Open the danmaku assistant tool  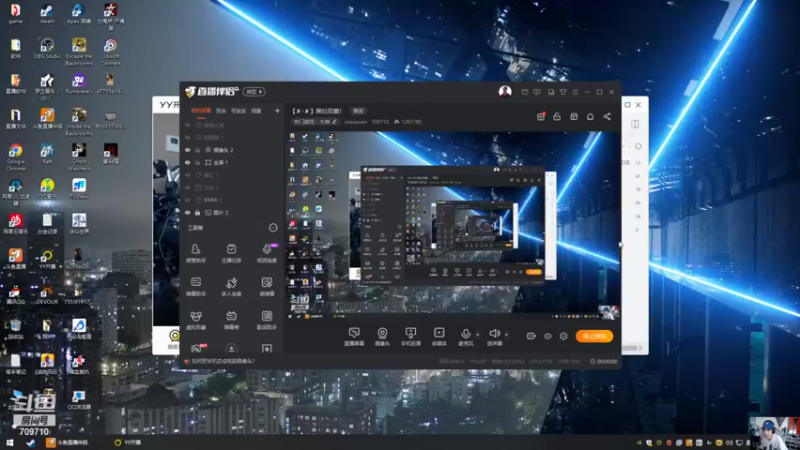click(196, 287)
